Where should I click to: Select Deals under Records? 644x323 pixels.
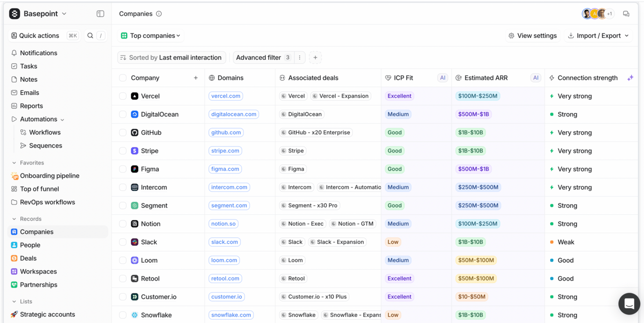click(x=23, y=258)
